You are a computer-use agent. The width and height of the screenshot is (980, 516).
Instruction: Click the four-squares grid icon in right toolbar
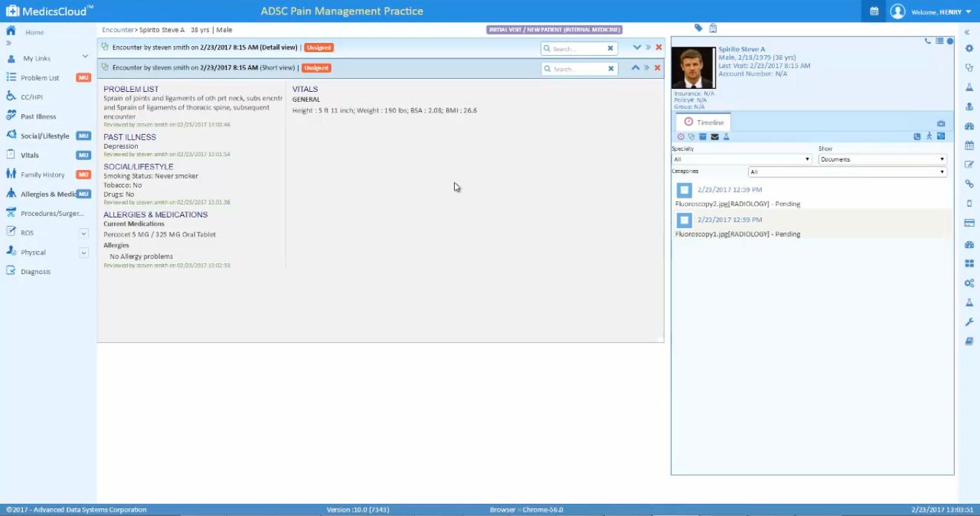[969, 263]
